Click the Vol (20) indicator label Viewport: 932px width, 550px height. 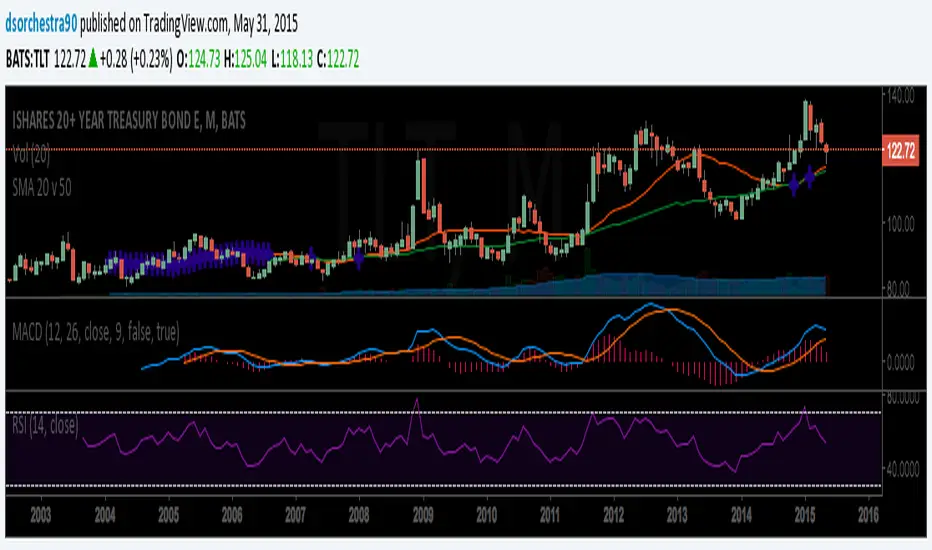tap(31, 155)
